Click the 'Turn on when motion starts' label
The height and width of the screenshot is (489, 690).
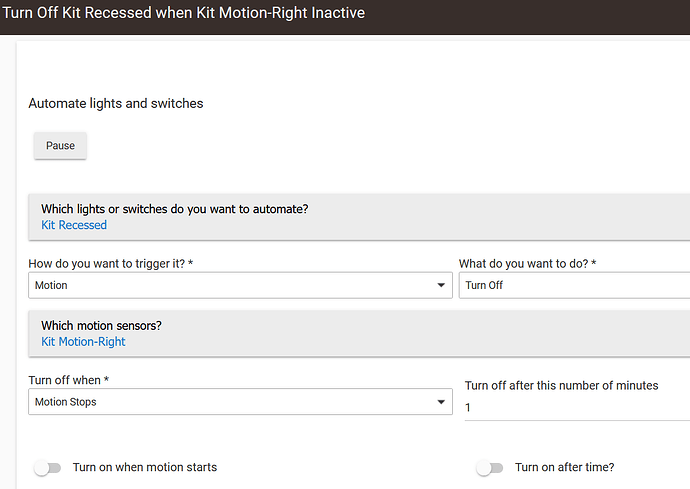(145, 467)
